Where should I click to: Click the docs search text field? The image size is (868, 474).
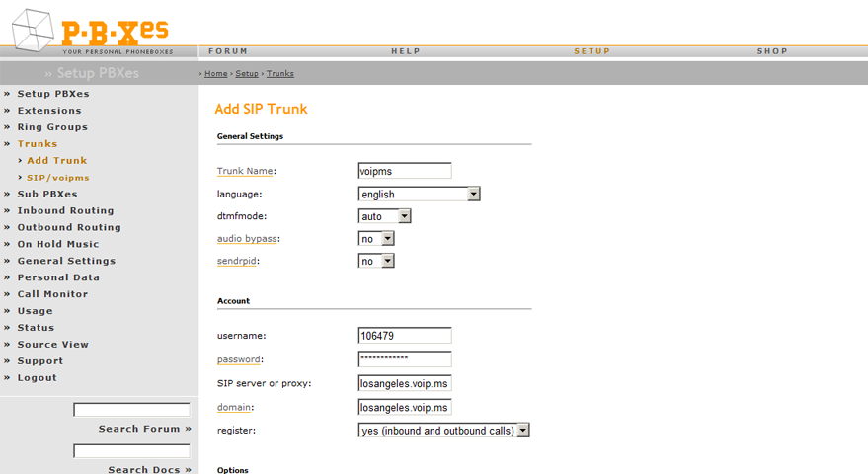[x=131, y=451]
